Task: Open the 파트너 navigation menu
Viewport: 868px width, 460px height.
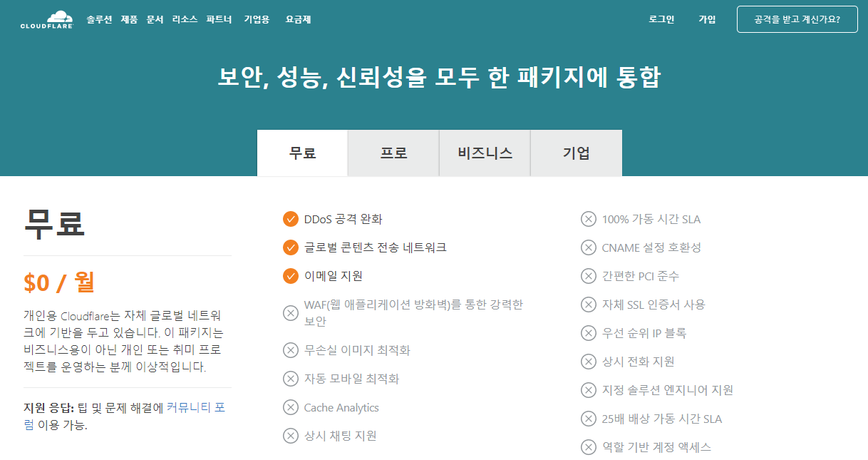Action: coord(219,19)
